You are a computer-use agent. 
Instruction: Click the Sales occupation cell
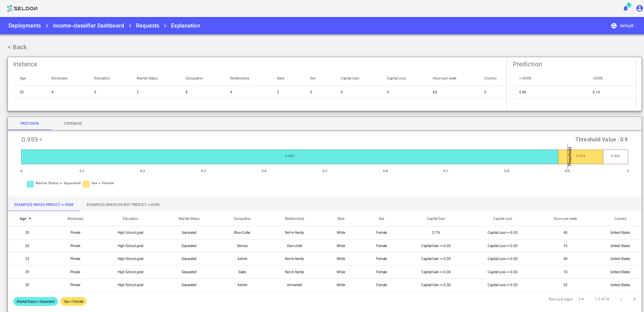click(x=242, y=272)
